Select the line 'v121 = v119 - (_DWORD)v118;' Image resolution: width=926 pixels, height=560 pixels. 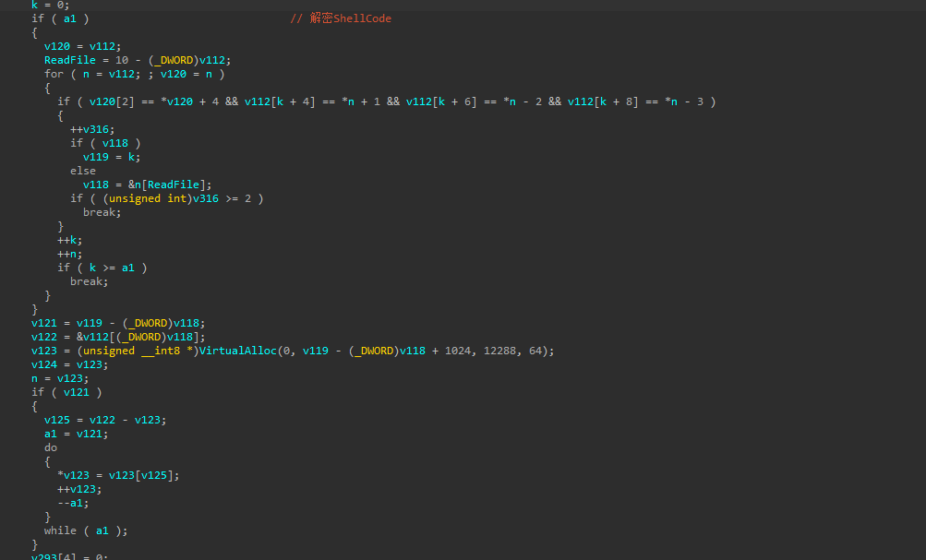coord(118,323)
